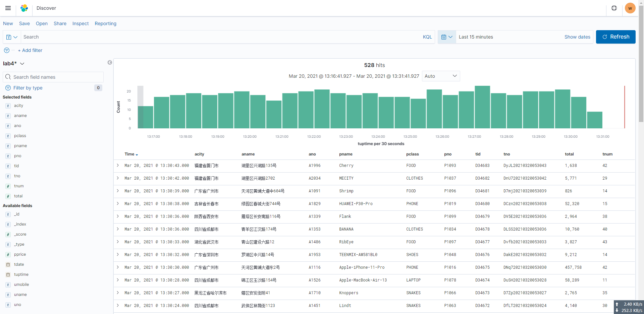The width and height of the screenshot is (644, 314).
Task: Click the uname field type icon
Action: click(8, 295)
